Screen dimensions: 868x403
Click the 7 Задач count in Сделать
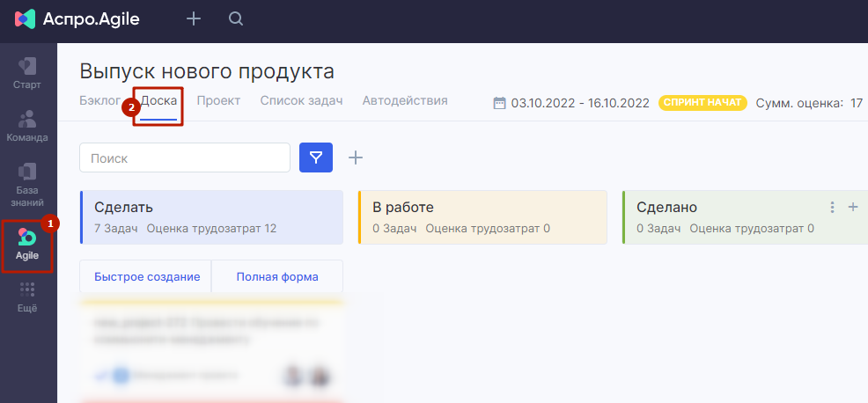point(115,228)
